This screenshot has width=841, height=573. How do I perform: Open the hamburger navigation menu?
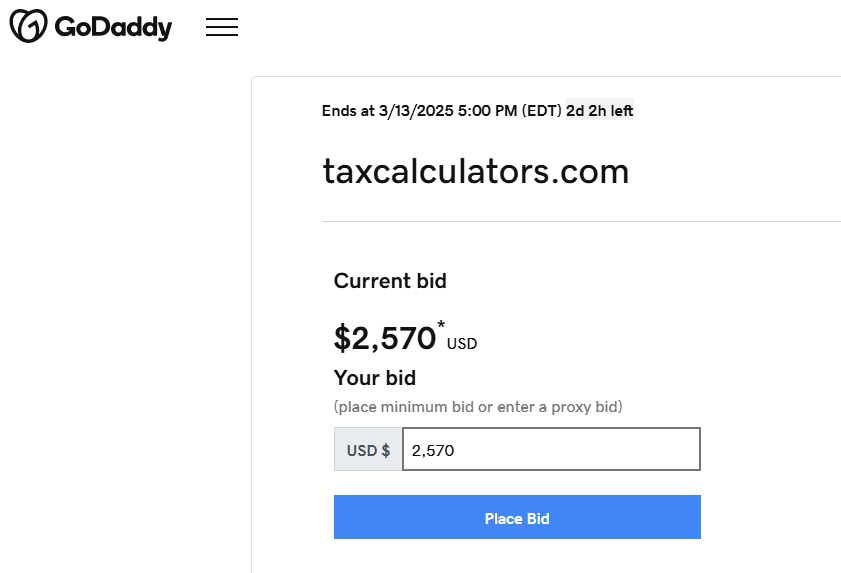222,27
